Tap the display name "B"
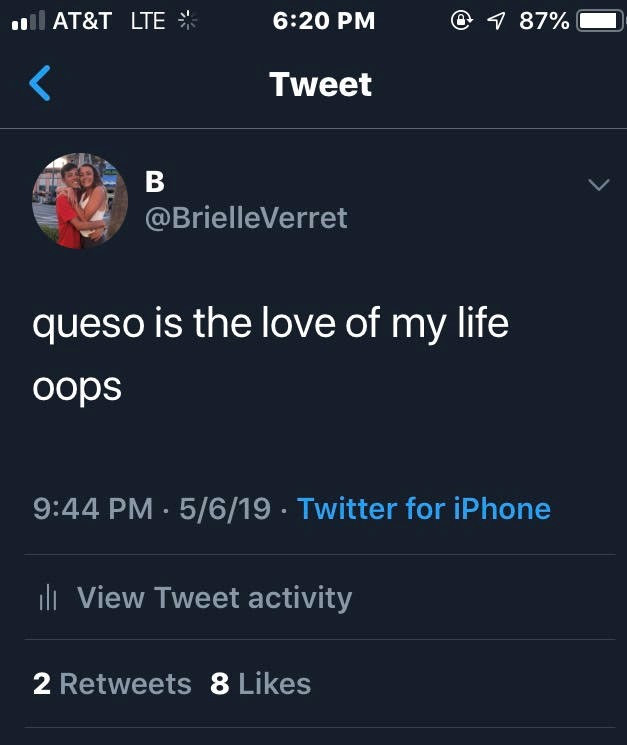This screenshot has height=745, width=627. [155, 181]
